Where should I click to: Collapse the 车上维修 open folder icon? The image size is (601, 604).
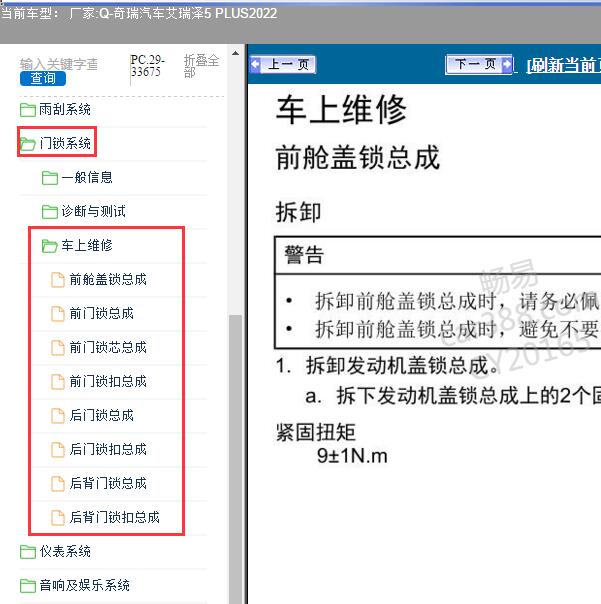coord(50,246)
